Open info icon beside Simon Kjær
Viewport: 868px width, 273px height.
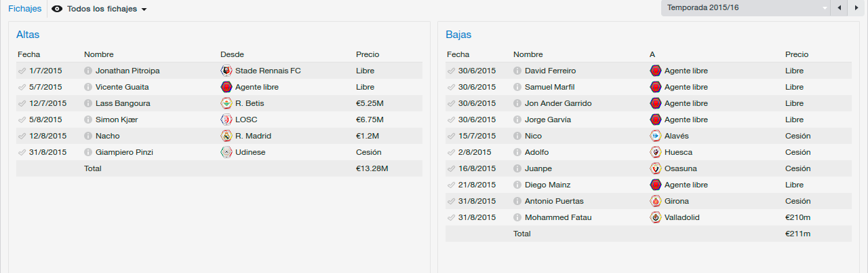click(88, 120)
